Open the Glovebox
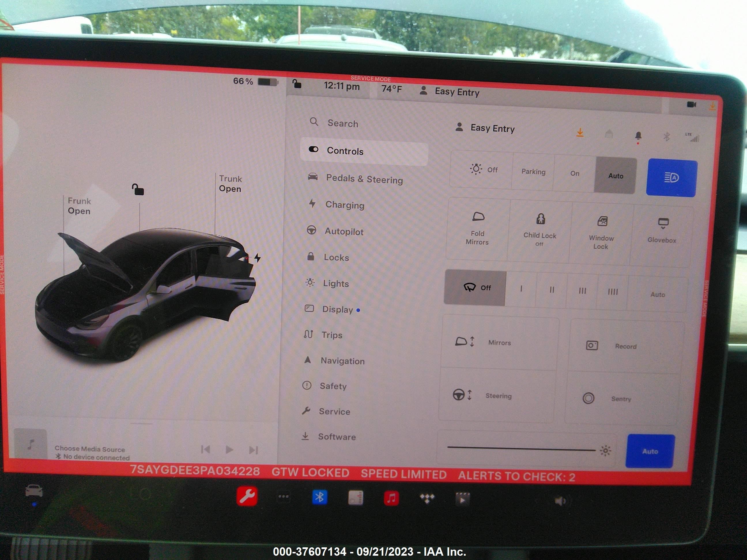Viewport: 747px width, 560px height. [662, 236]
